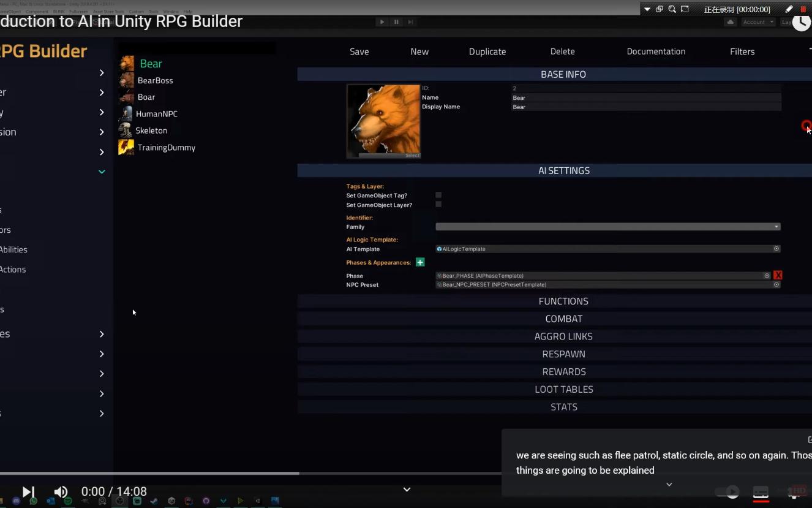Enable the Set GameObject Tag checkbox
This screenshot has width=812, height=508.
coord(438,195)
